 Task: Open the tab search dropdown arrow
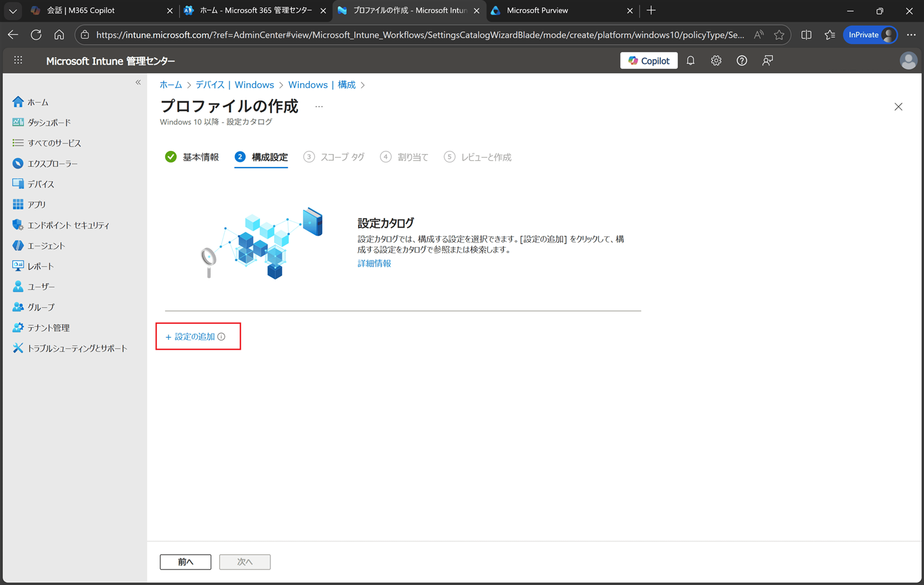coord(12,10)
